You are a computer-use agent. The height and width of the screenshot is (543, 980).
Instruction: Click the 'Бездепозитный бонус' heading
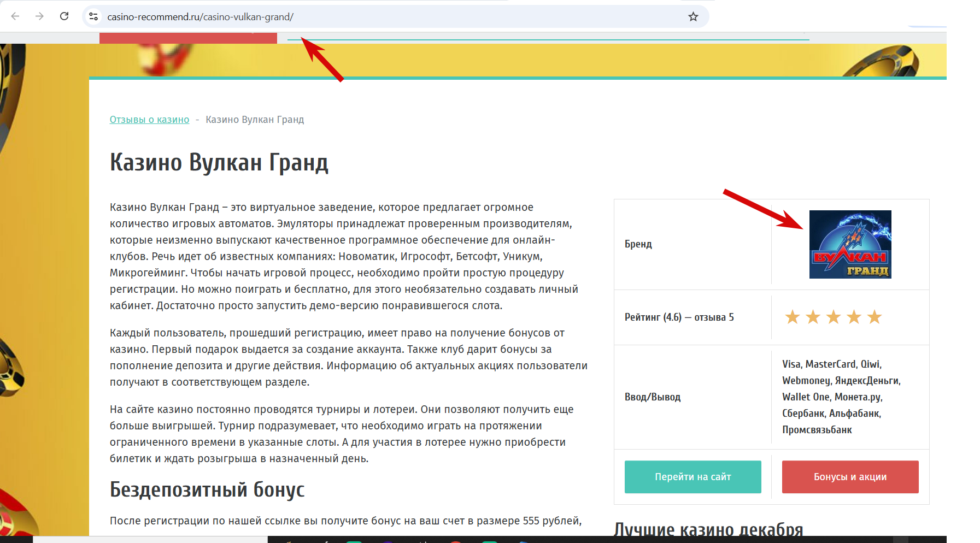207,489
